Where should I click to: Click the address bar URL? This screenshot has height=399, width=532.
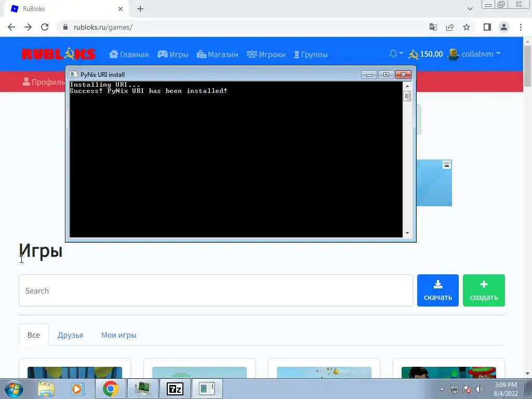click(x=103, y=27)
